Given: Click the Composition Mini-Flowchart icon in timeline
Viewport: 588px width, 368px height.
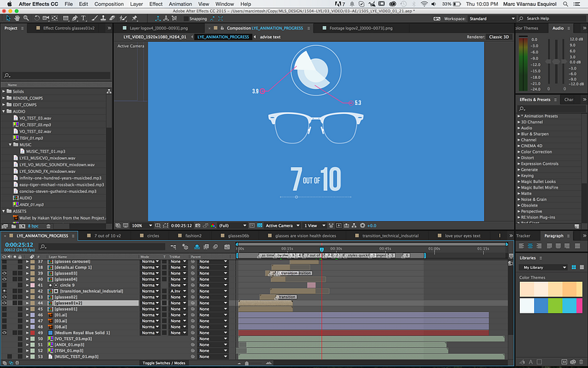Looking at the screenshot, I should coord(174,247).
